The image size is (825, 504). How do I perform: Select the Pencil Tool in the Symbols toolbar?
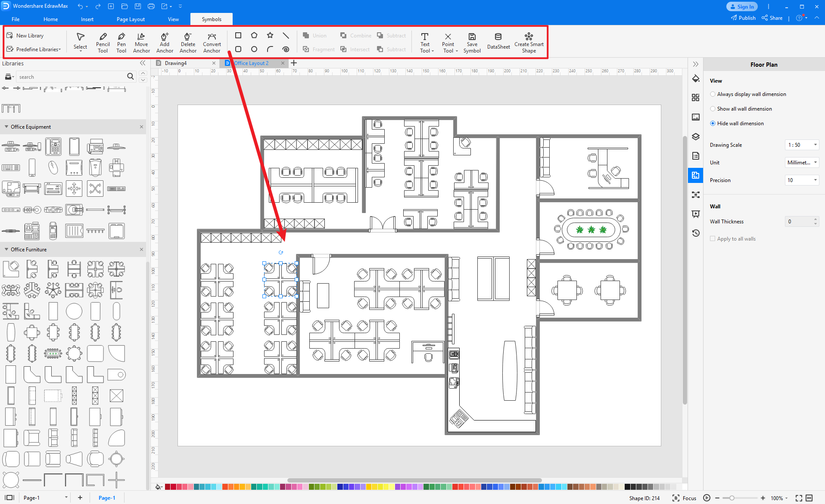pyautogui.click(x=103, y=41)
